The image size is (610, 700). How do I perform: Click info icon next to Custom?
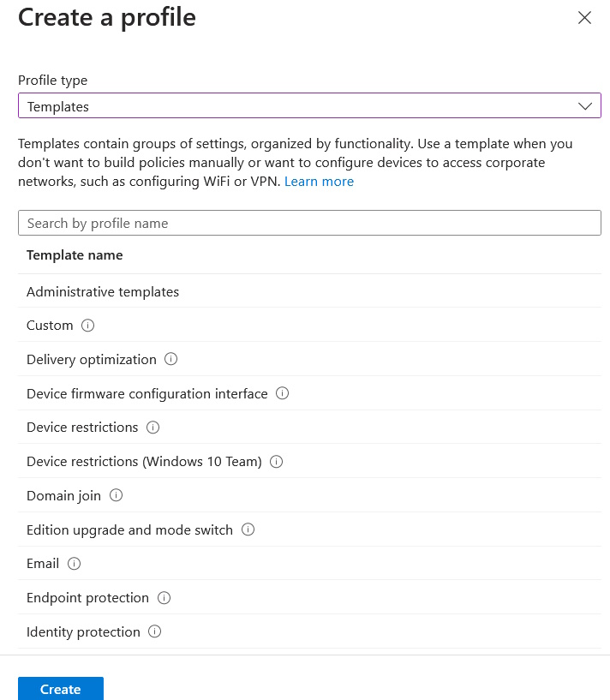click(x=87, y=326)
